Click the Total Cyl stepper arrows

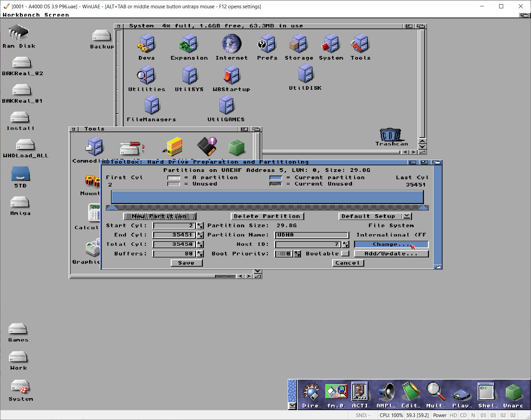coord(200,244)
